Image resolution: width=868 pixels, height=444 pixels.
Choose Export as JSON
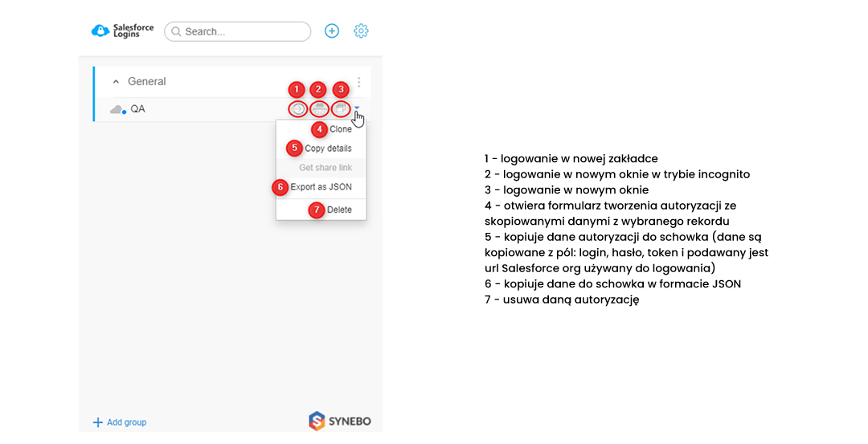321,187
